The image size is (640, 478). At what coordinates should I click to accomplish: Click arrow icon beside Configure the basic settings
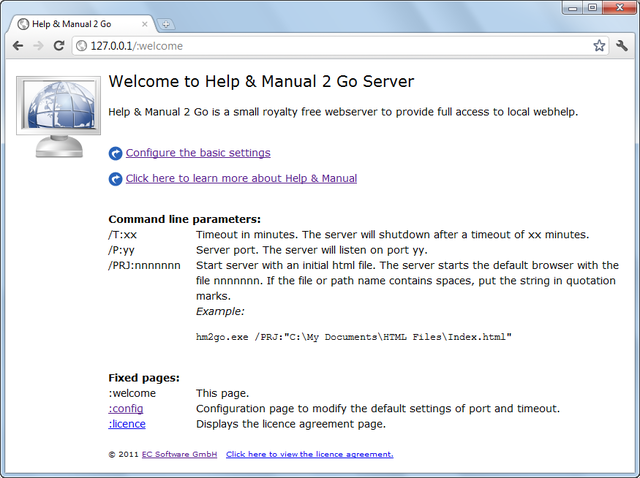[x=116, y=153]
